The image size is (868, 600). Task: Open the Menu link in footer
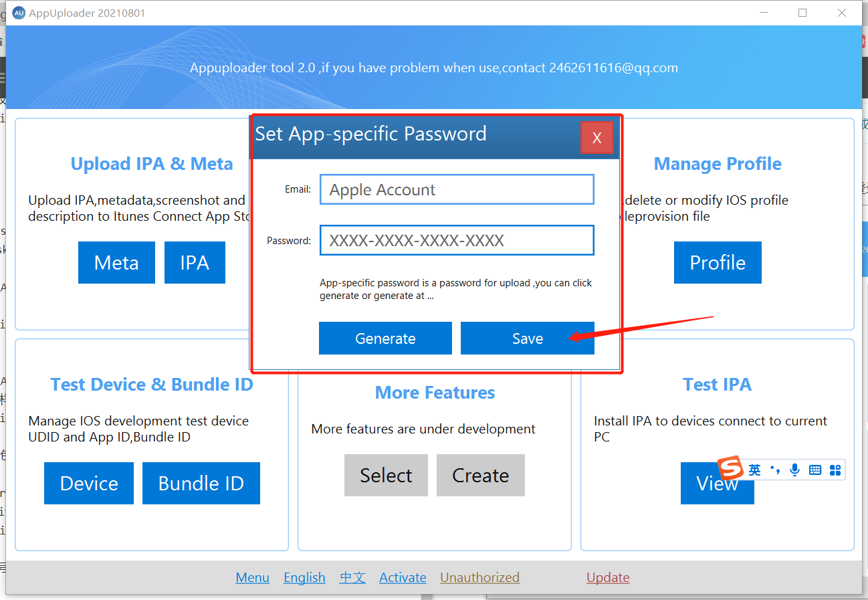pyautogui.click(x=252, y=577)
